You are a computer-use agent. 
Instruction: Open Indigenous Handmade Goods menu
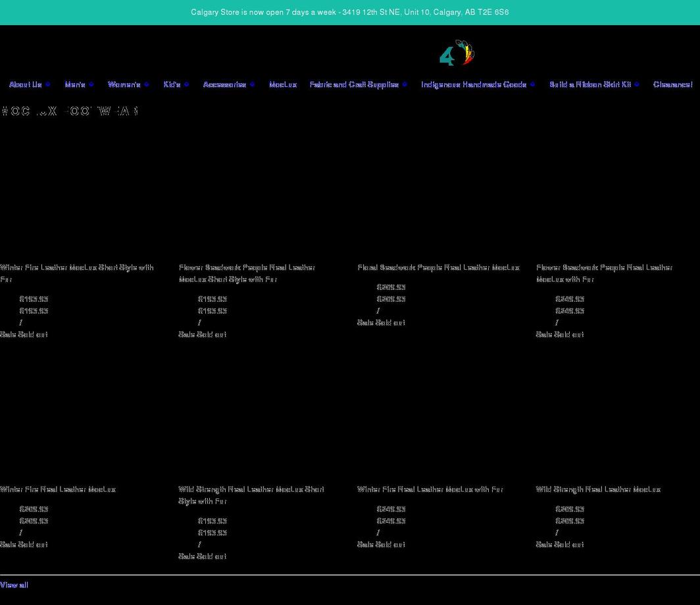coord(474,85)
